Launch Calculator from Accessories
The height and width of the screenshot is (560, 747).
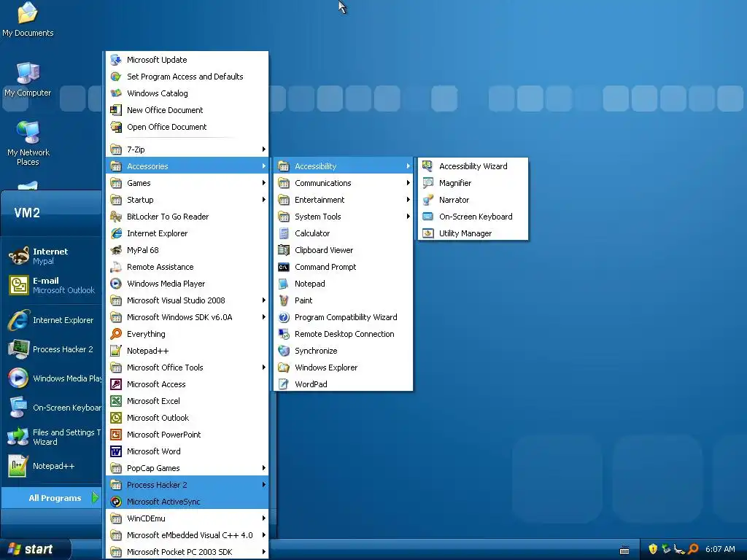pyautogui.click(x=343, y=233)
